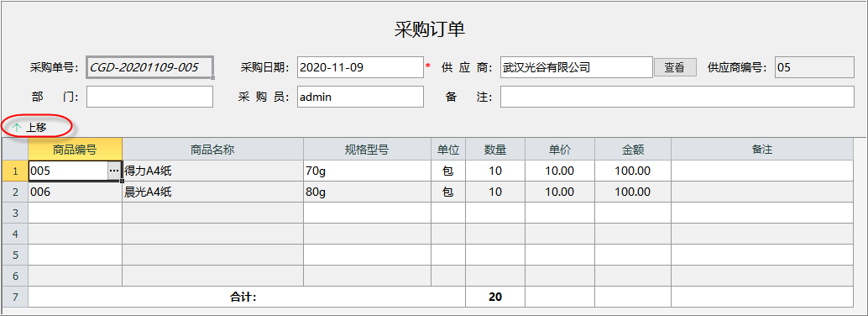Viewport: 868px width, 316px height.
Task: Click the 备注 cell in 得力A4纸 row
Action: tap(762, 171)
